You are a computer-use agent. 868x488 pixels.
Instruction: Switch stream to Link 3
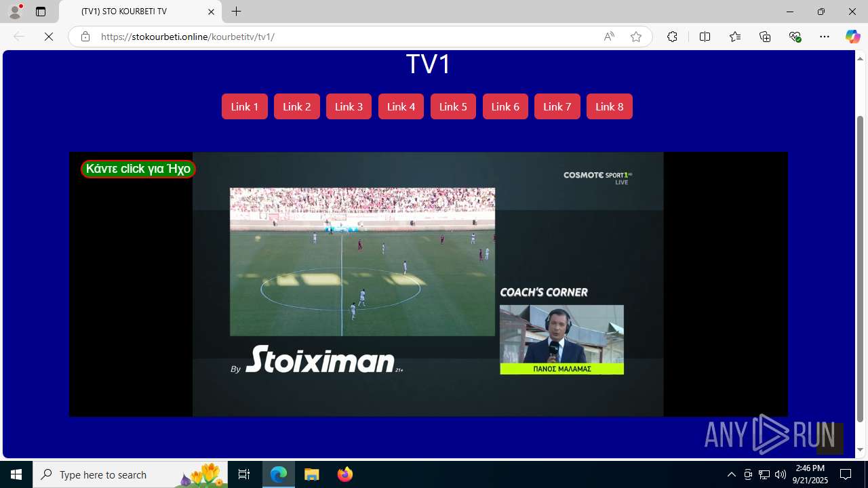pyautogui.click(x=349, y=106)
